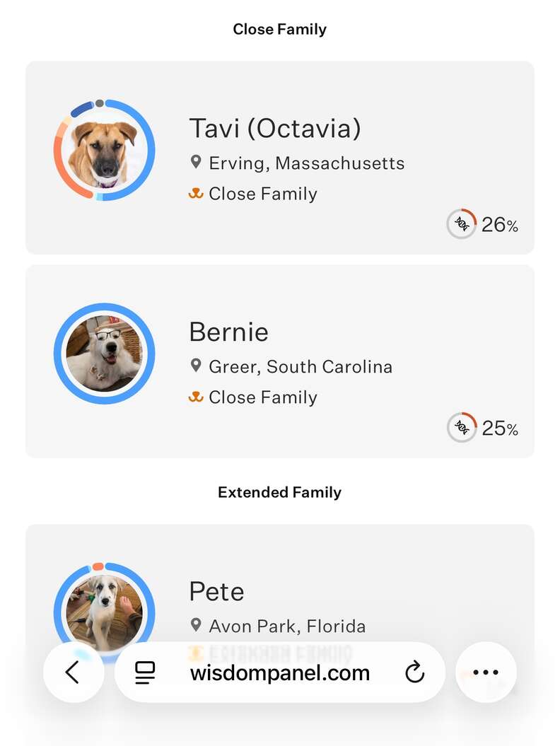Click the paw icon in Tavi's Close Family label
Image resolution: width=560 pixels, height=746 pixels.
point(196,194)
